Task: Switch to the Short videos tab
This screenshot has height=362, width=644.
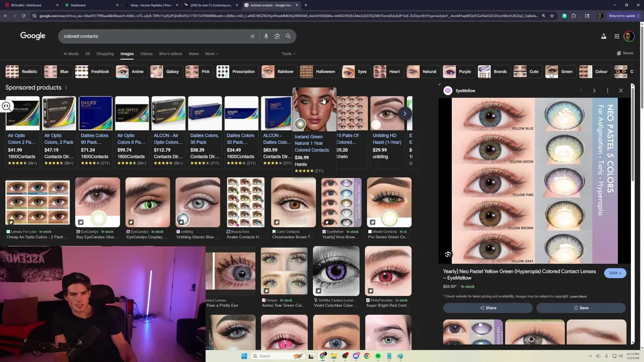Action: (x=171, y=54)
